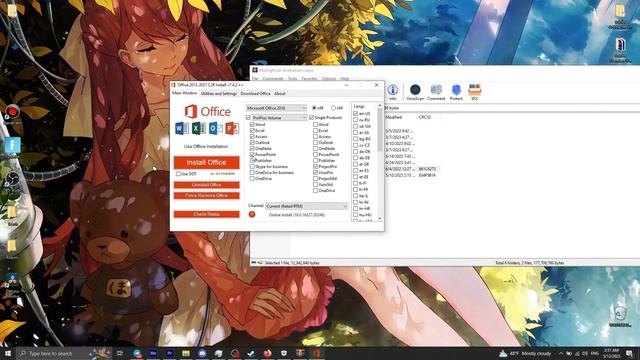640x360 pixels.
Task: Open Steam from the taskbar
Action: [251, 353]
